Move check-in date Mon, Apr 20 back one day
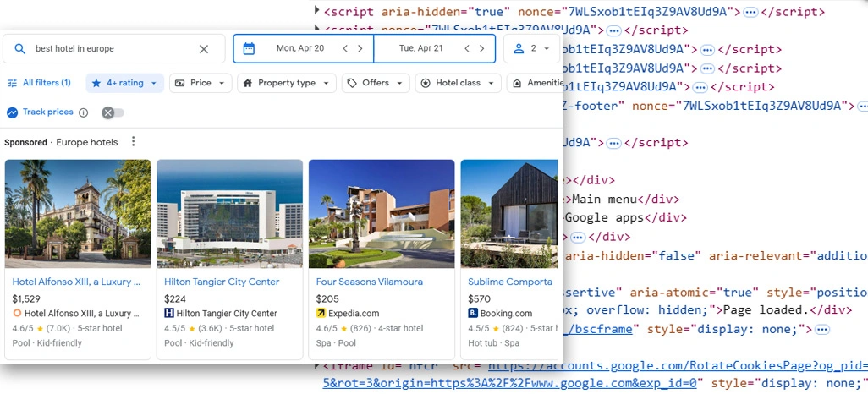 345,49
